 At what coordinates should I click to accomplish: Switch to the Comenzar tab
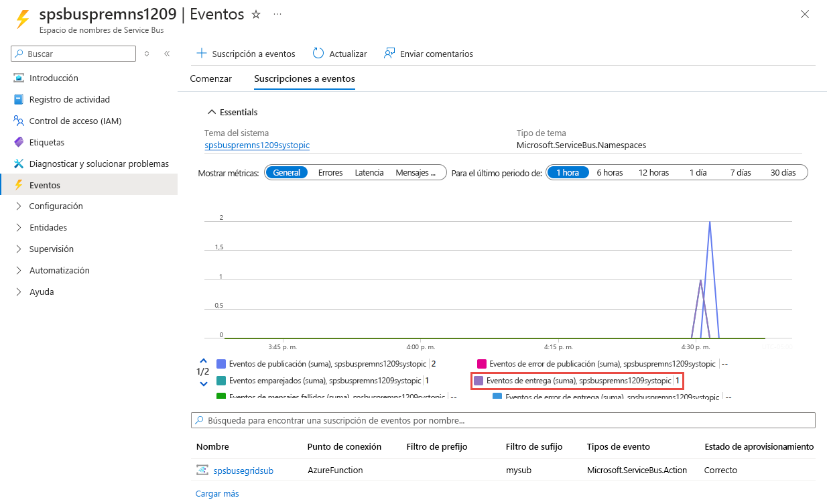coord(211,78)
